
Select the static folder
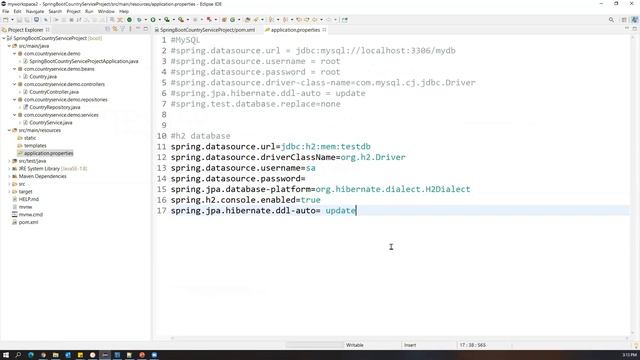30,138
